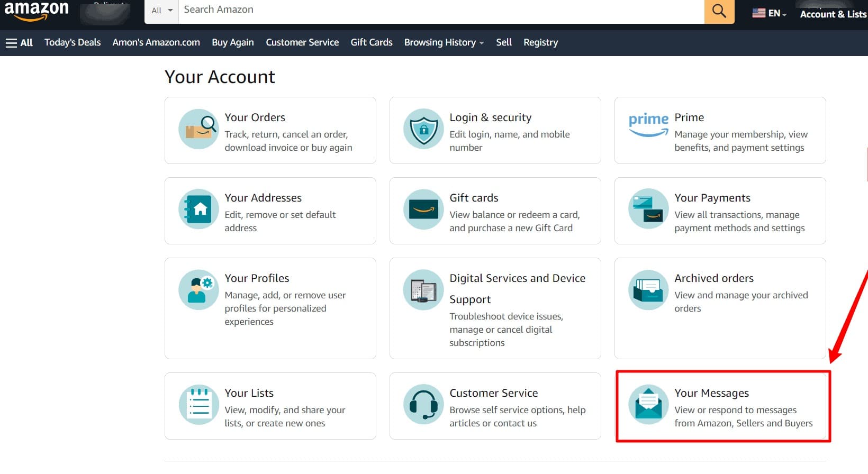Open the Your Profiles title link
Screen dimensions: 868x474
(x=257, y=278)
